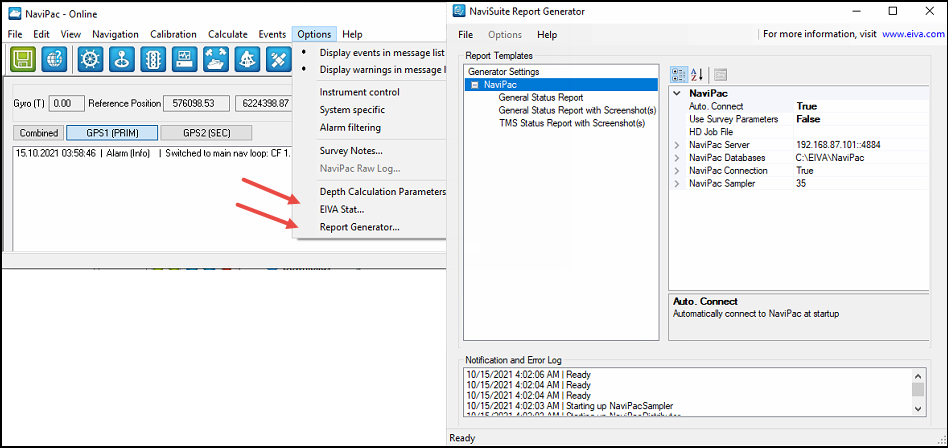Click the Use Survey Parameters False value

pos(861,119)
